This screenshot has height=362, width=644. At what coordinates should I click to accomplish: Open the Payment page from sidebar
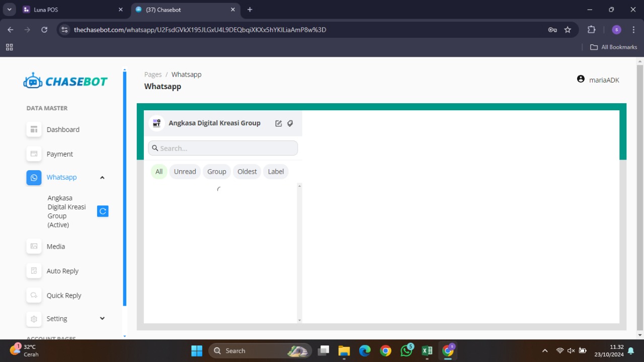[x=59, y=154]
